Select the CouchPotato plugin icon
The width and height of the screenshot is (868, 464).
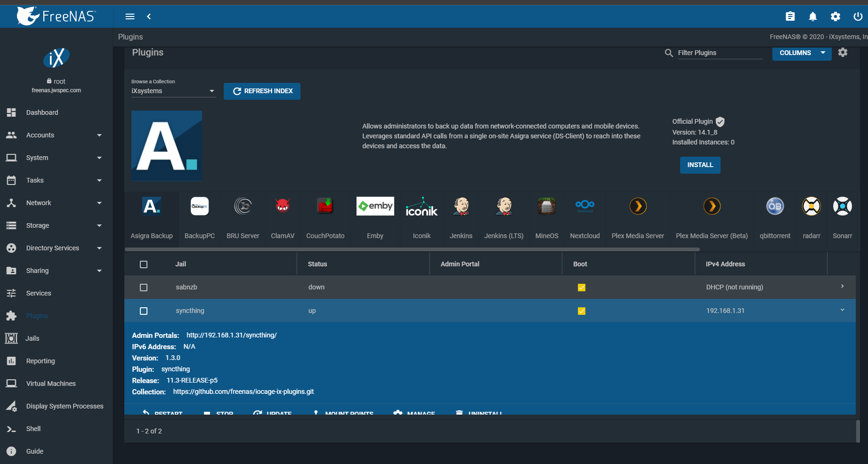point(325,206)
